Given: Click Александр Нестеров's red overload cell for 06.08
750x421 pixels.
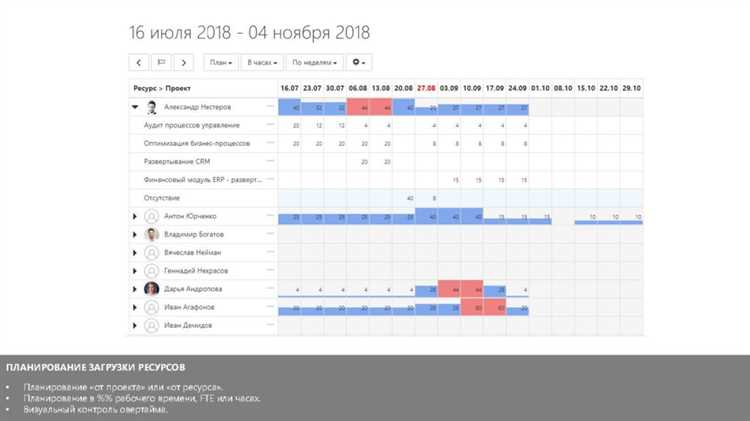Looking at the screenshot, I should (x=358, y=107).
